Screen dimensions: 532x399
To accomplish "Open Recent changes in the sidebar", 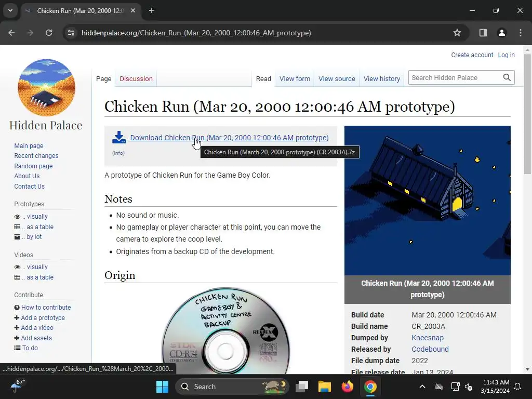I will click(36, 156).
